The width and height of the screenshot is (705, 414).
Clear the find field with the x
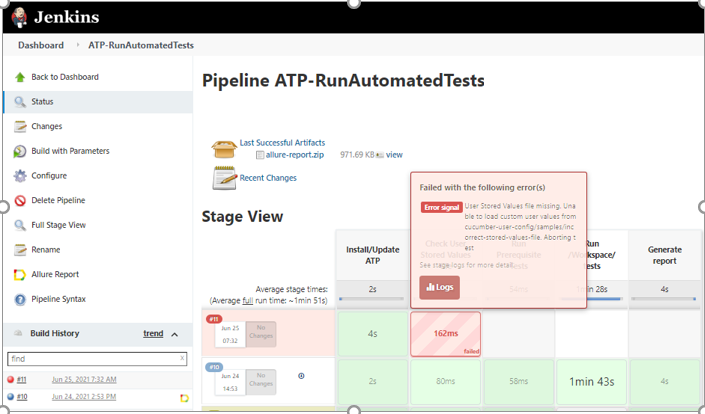pyautogui.click(x=182, y=358)
